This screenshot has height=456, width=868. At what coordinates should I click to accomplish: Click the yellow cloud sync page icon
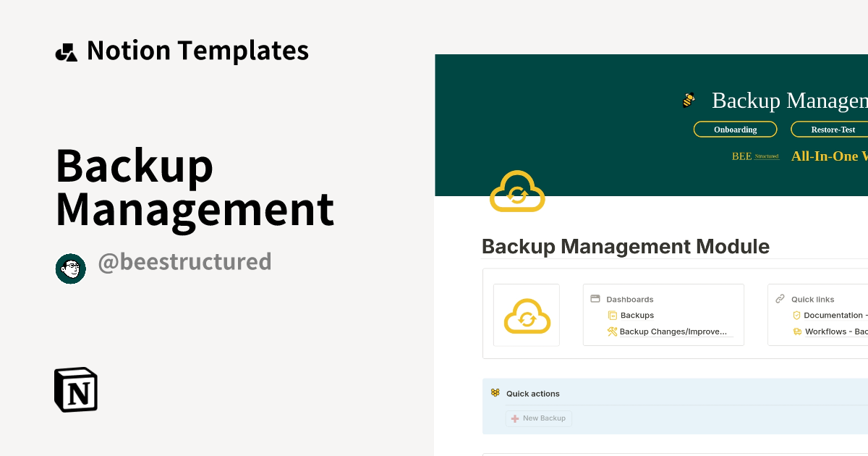pyautogui.click(x=516, y=191)
